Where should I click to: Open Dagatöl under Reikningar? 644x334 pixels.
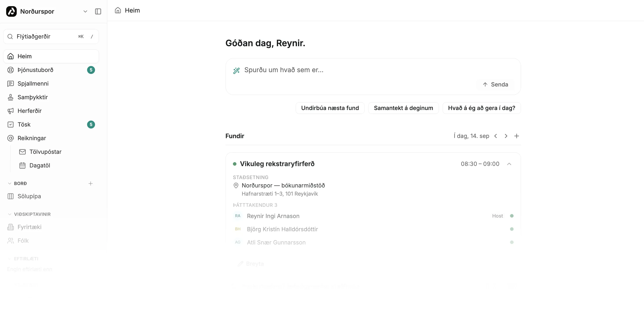click(57, 165)
